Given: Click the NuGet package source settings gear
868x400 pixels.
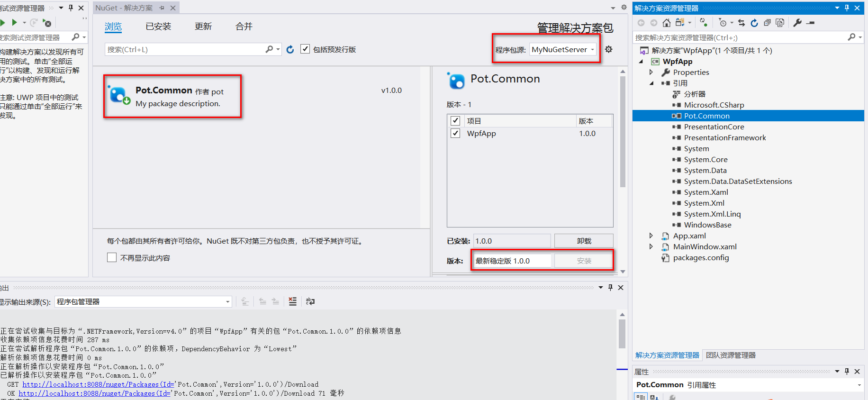Looking at the screenshot, I should click(x=609, y=49).
